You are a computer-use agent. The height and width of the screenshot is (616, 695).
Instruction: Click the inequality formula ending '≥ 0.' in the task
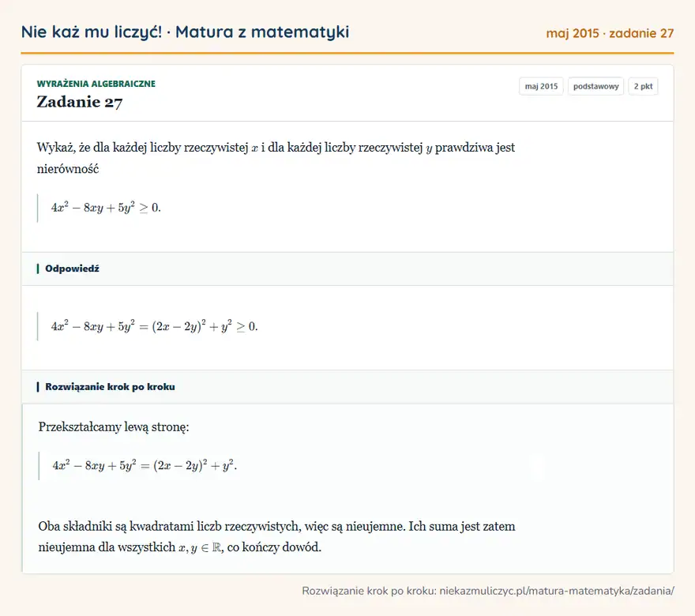106,208
